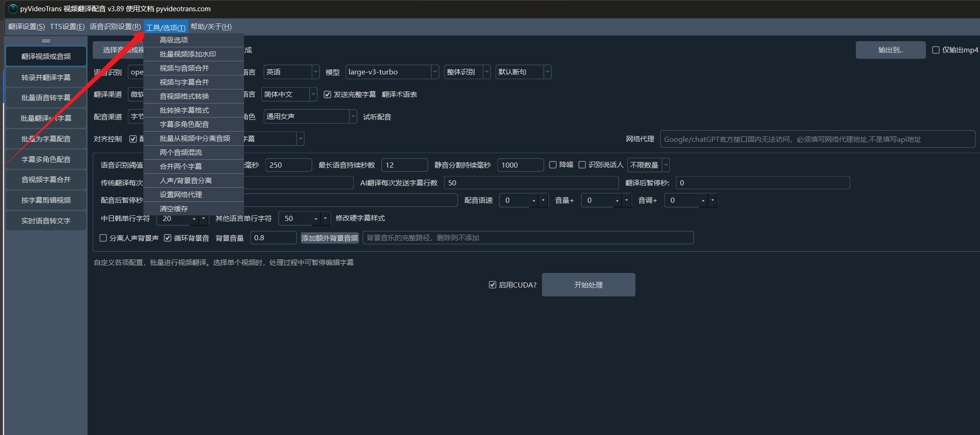The image size is (980, 435).
Task: Toggle the 降噪 checkbox
Action: (x=553, y=165)
